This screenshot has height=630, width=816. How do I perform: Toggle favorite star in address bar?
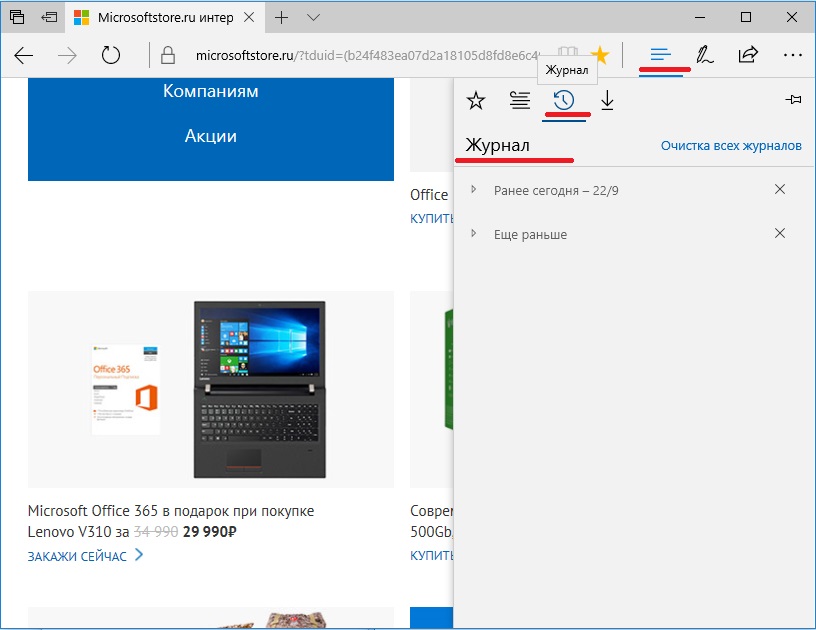[x=600, y=55]
